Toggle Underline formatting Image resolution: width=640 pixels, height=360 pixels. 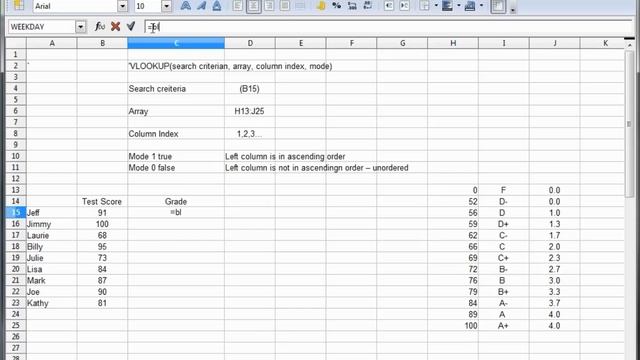(x=217, y=6)
